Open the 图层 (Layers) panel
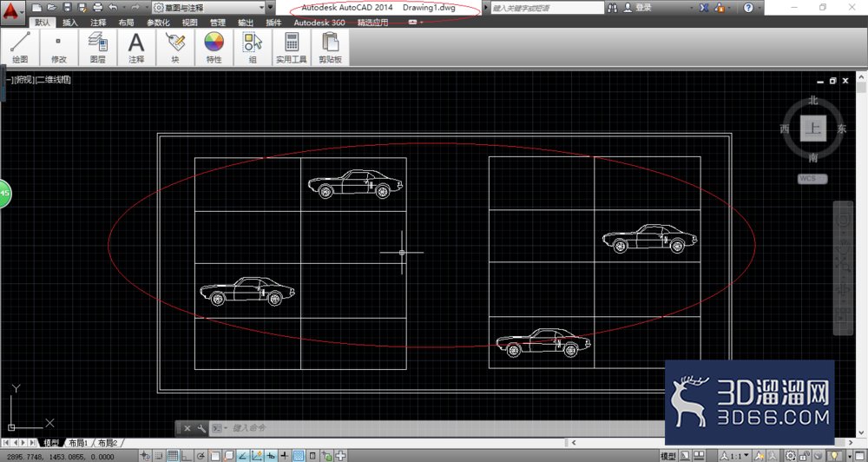Image resolution: width=868 pixels, height=462 pixels. point(97,48)
